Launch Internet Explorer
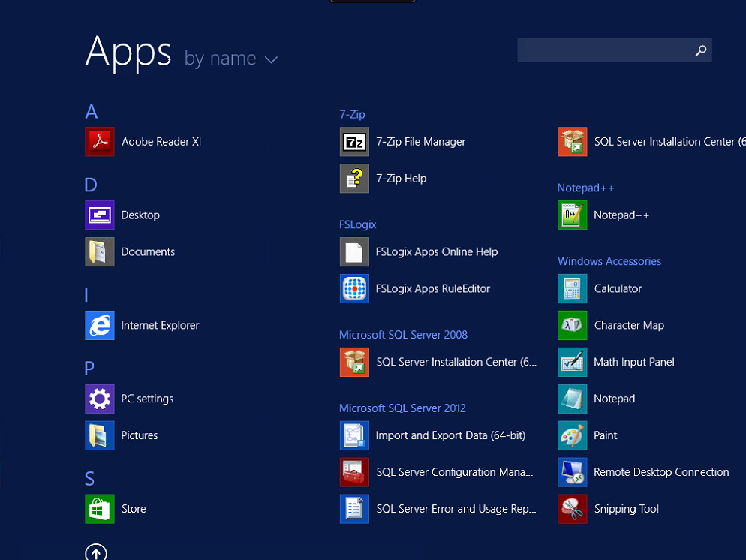The image size is (746, 560). coord(143,326)
